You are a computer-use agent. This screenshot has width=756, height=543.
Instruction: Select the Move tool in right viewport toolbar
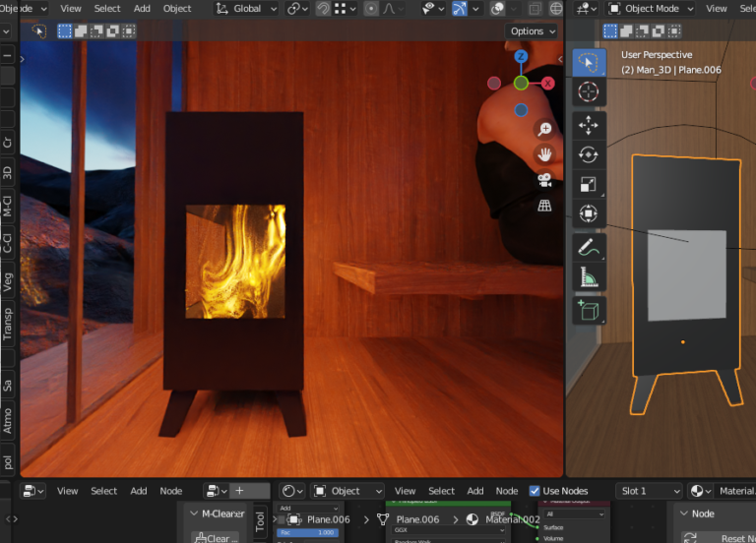(x=589, y=125)
